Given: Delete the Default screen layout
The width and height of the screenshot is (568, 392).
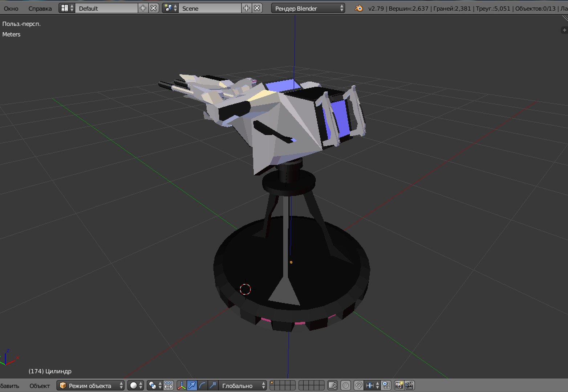Looking at the screenshot, I should click(154, 8).
